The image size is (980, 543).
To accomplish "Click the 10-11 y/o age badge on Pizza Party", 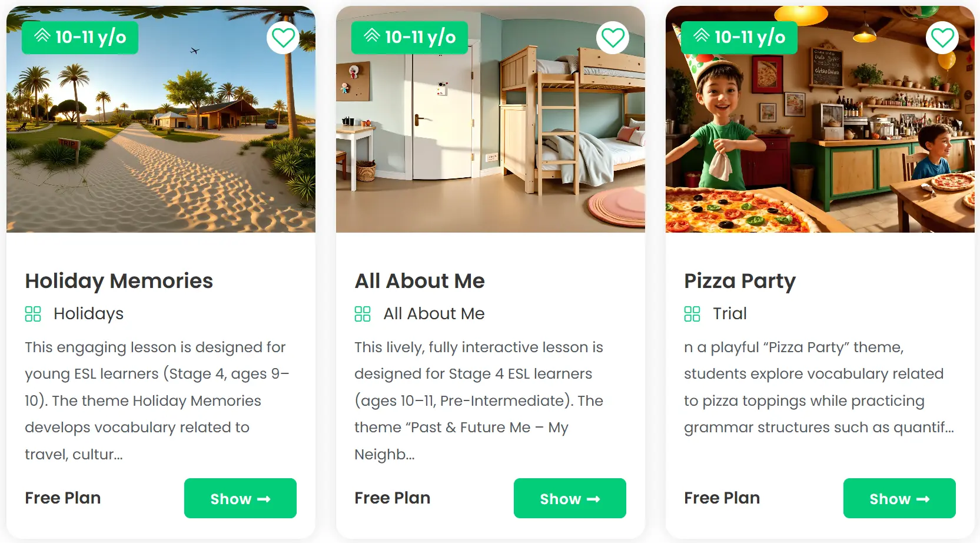I will [739, 38].
